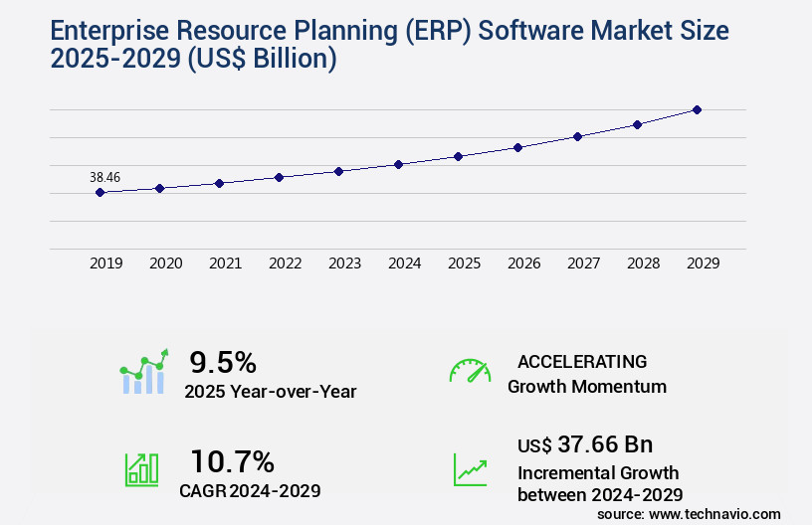Click the CAGR 2024-2029 caption

coord(250,490)
